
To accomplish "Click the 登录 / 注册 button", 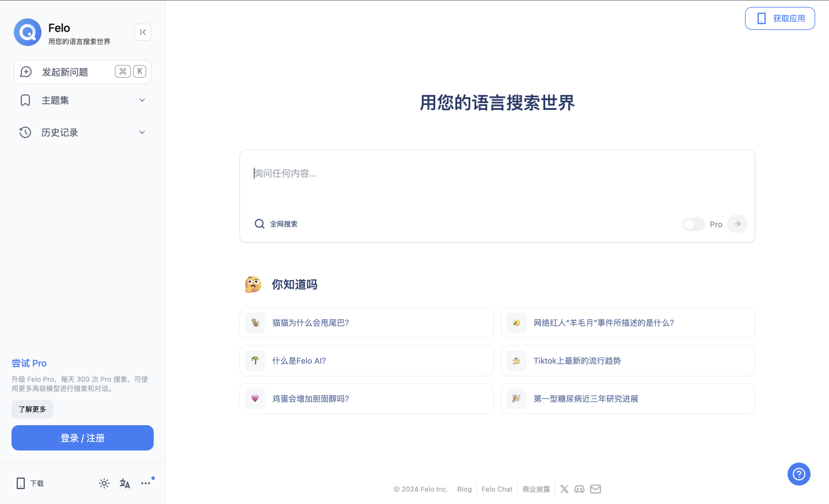I will tap(82, 438).
